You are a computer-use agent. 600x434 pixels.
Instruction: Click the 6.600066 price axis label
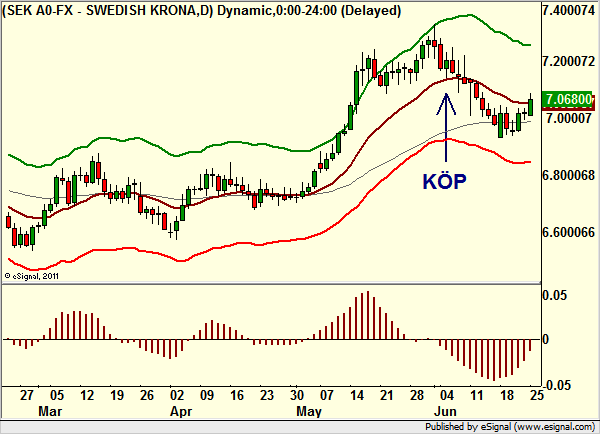[x=569, y=232]
